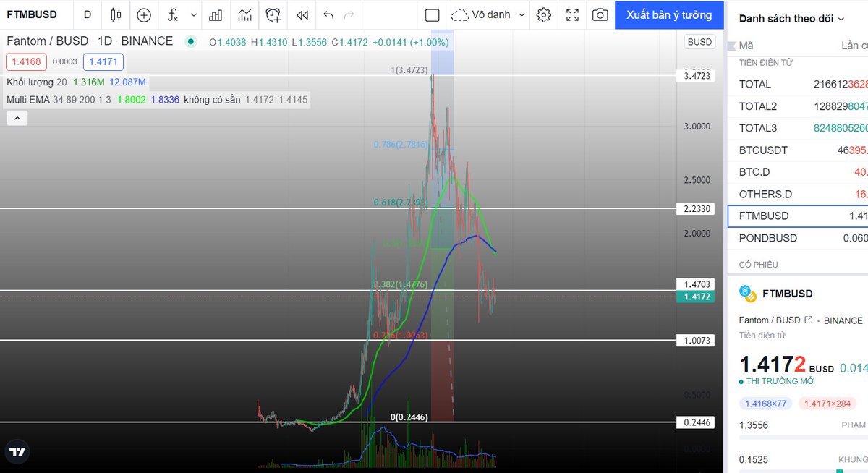Click the BINANCE exchange label in details
Screen dimensions: 868x473
[x=843, y=320]
